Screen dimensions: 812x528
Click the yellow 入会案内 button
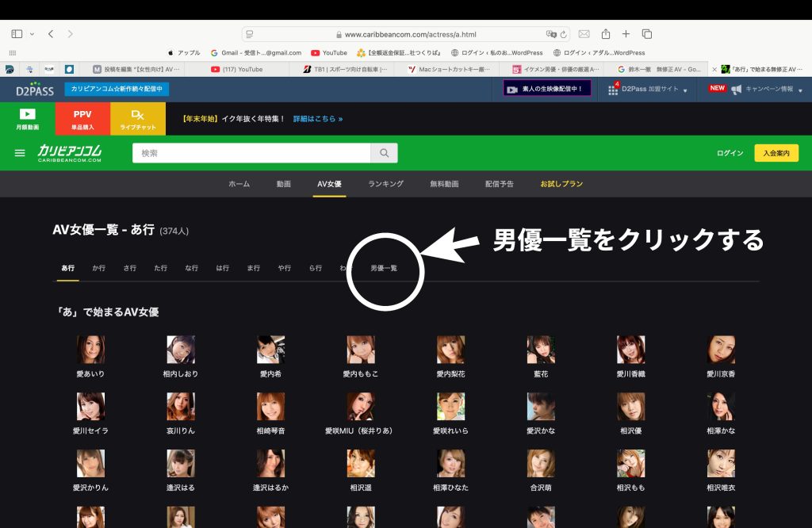click(776, 153)
